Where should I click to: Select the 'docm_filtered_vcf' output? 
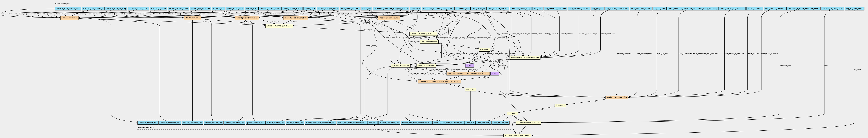coord(295,123)
